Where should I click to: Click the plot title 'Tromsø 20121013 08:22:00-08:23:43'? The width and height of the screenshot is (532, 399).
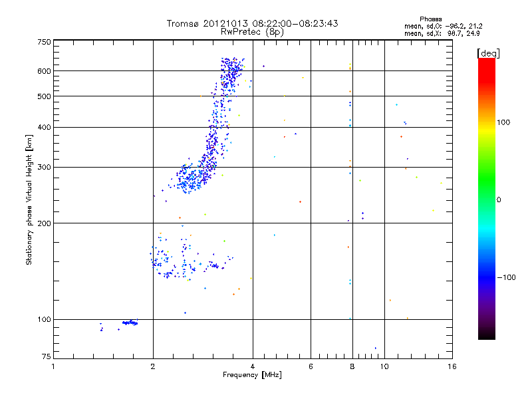(252, 23)
